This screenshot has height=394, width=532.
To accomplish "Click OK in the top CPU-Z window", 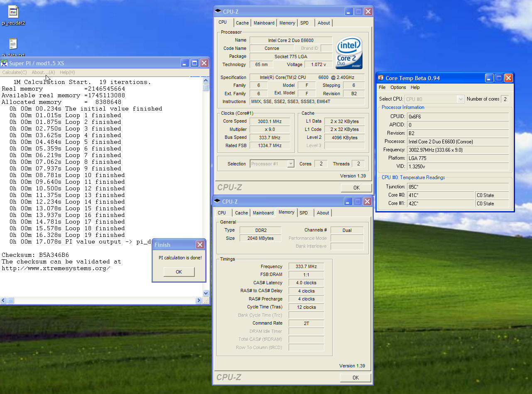I will coord(356,188).
